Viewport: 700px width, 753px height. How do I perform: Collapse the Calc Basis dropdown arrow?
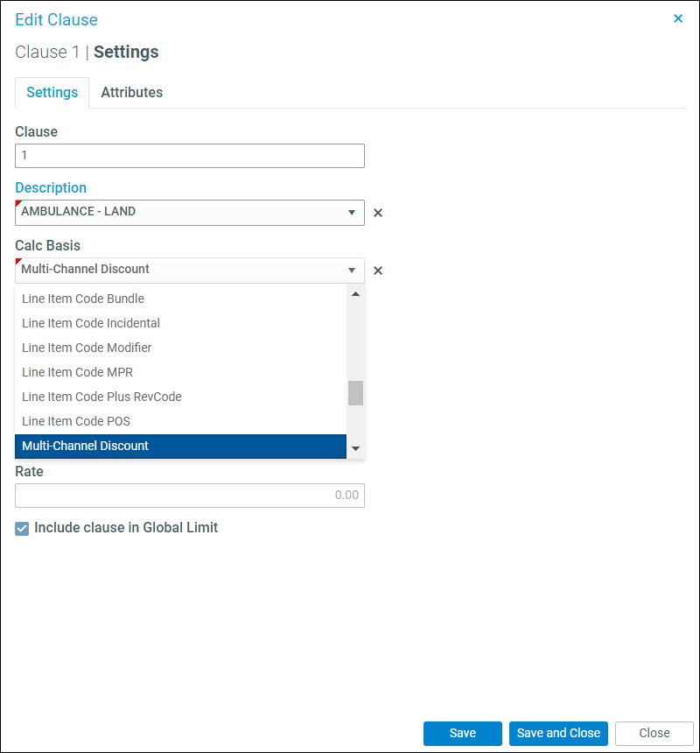coord(352,270)
